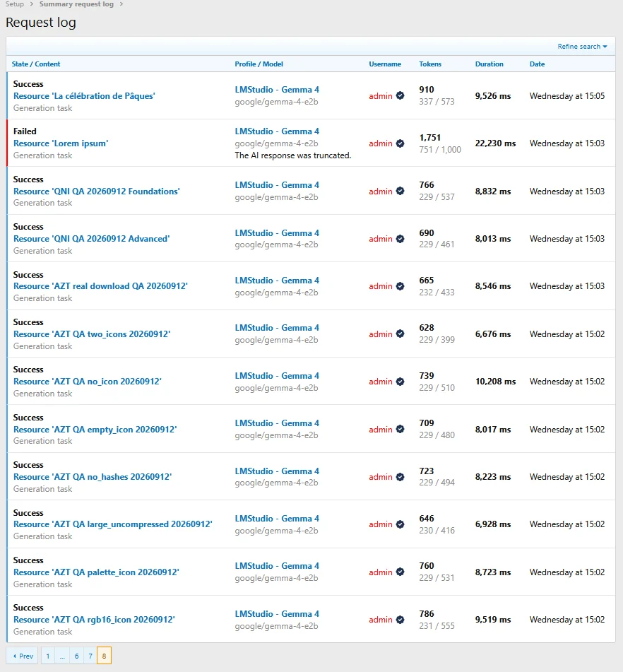
Task: Open Resource 'AZT QA palette_icon 20260912'
Action: (96, 572)
